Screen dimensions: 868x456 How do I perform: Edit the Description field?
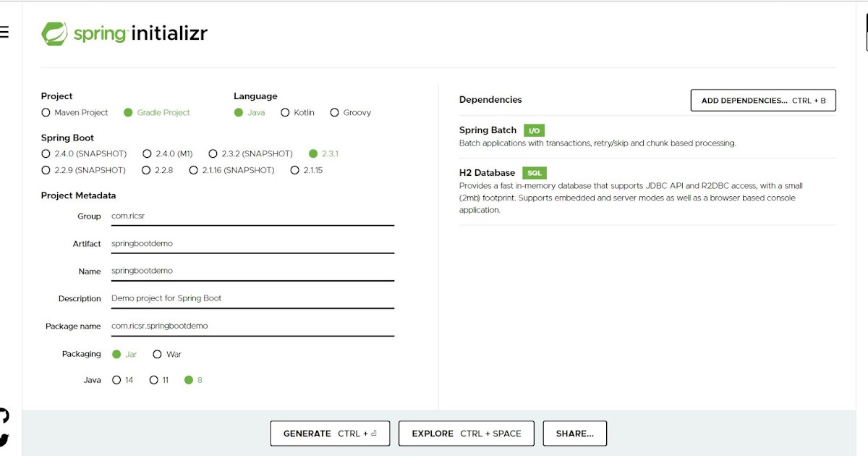point(217,298)
